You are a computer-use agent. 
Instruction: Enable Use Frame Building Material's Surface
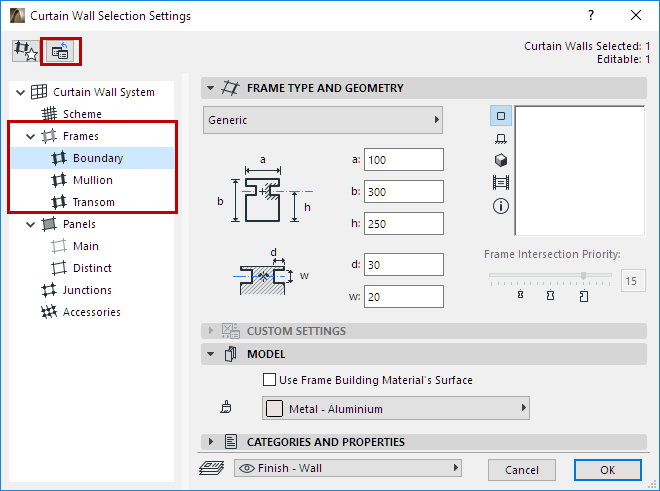[x=268, y=380]
